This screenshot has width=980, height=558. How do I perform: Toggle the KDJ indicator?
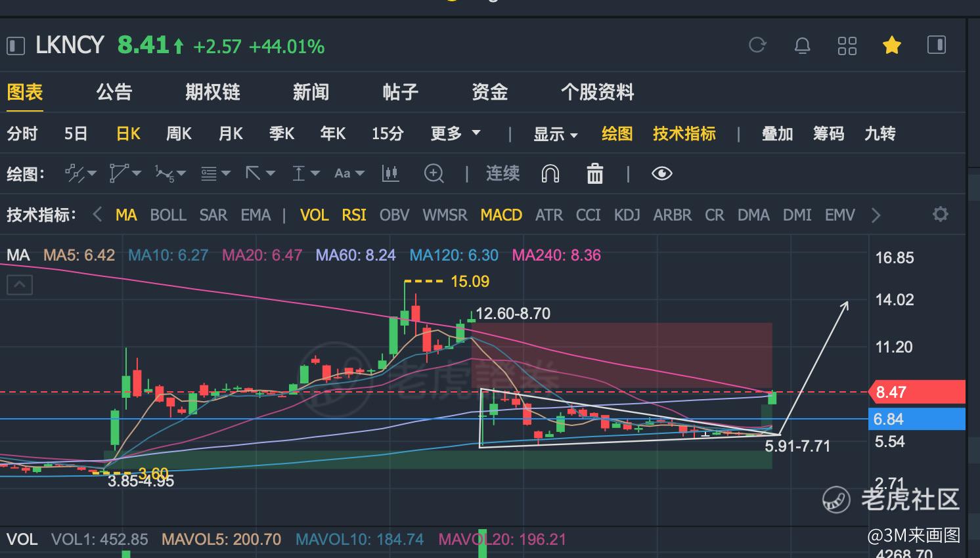(627, 215)
